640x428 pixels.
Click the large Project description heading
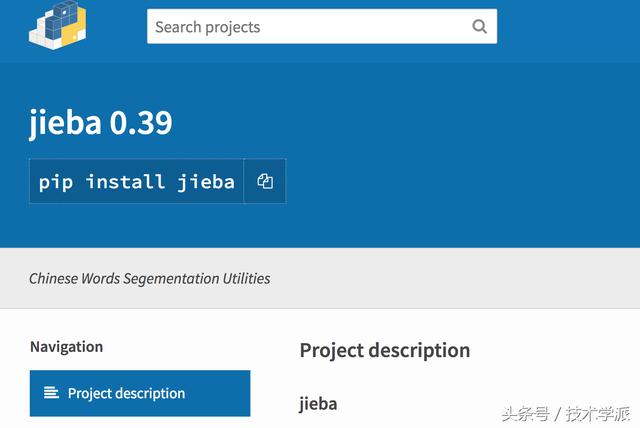tap(385, 350)
